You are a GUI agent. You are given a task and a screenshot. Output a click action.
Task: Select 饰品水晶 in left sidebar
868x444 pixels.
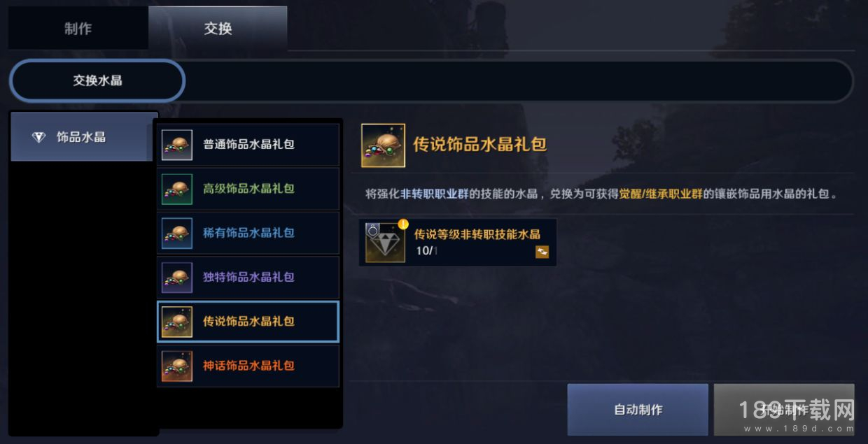(x=84, y=137)
